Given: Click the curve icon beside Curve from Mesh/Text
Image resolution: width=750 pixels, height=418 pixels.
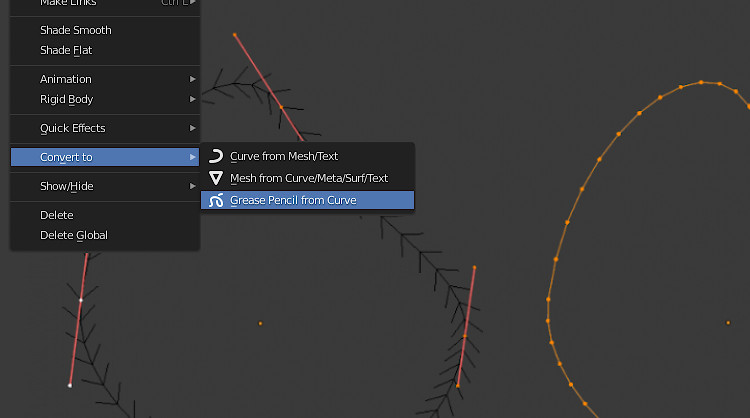Looking at the screenshot, I should [215, 156].
